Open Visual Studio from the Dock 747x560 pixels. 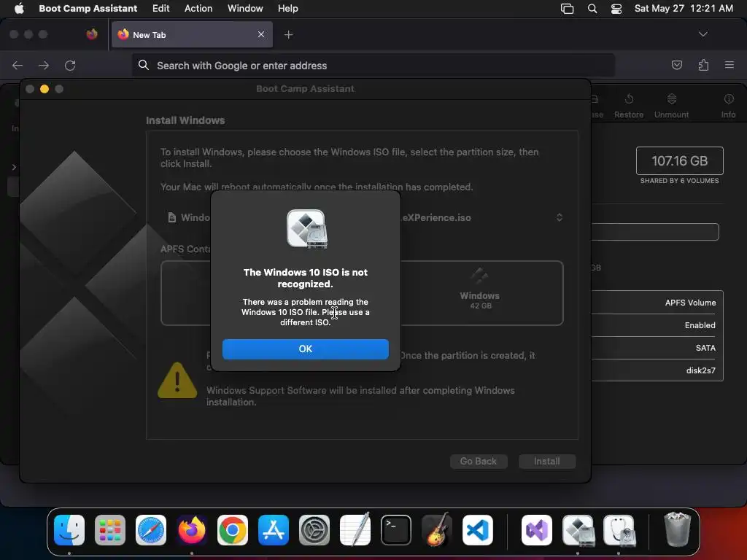point(537,530)
